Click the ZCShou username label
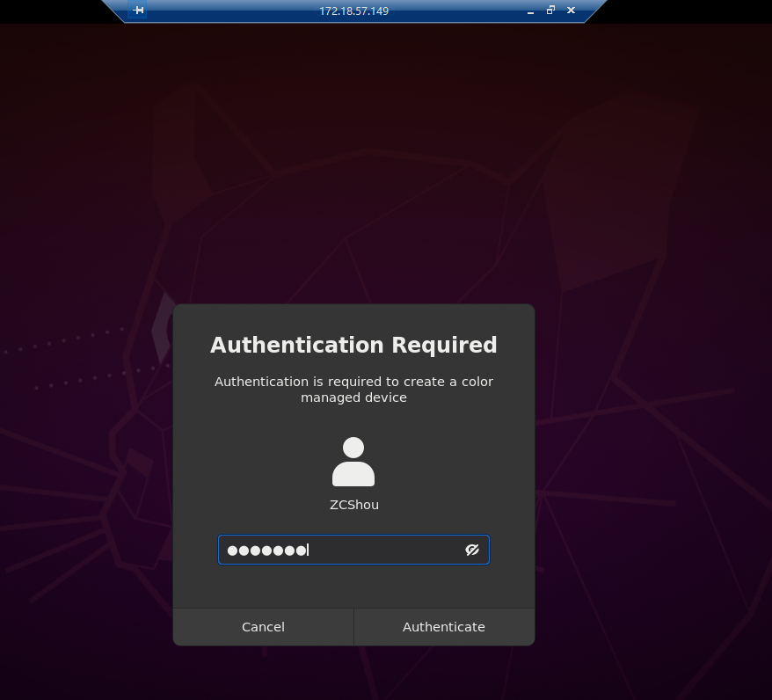Screen dimensions: 772x700 (353, 504)
